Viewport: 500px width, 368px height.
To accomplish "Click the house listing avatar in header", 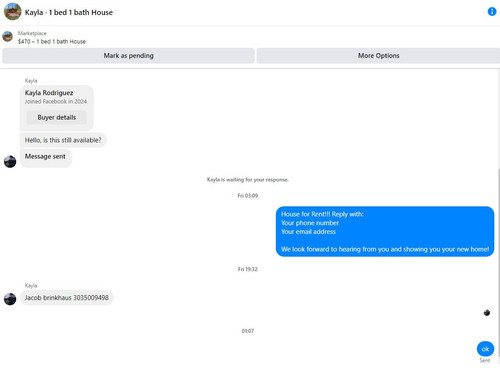I will click(x=13, y=12).
